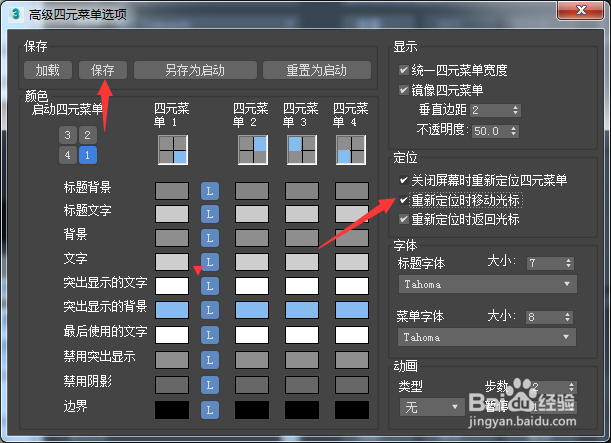Open 背景 color swatch for quad 2
This screenshot has height=443, width=611.
[x=252, y=238]
